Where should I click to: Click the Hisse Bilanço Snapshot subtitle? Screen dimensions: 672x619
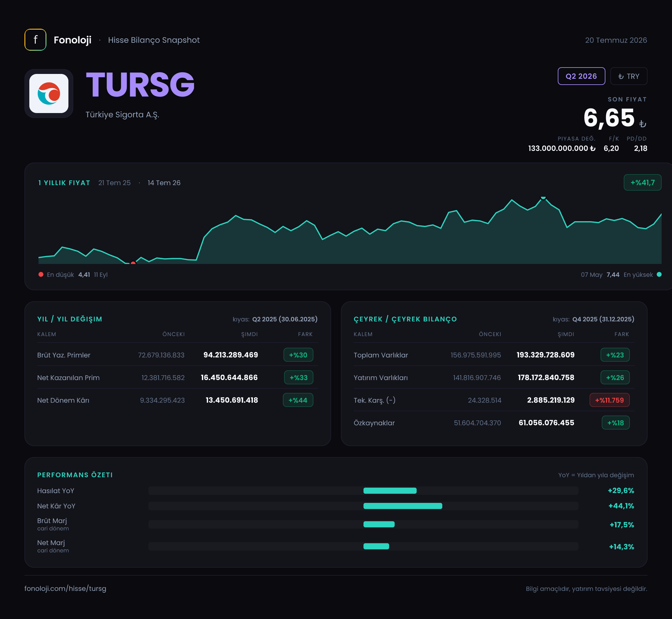coord(154,40)
